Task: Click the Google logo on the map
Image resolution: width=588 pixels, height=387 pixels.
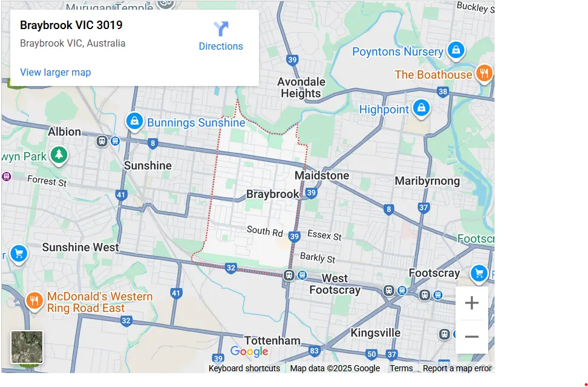Action: [x=250, y=351]
